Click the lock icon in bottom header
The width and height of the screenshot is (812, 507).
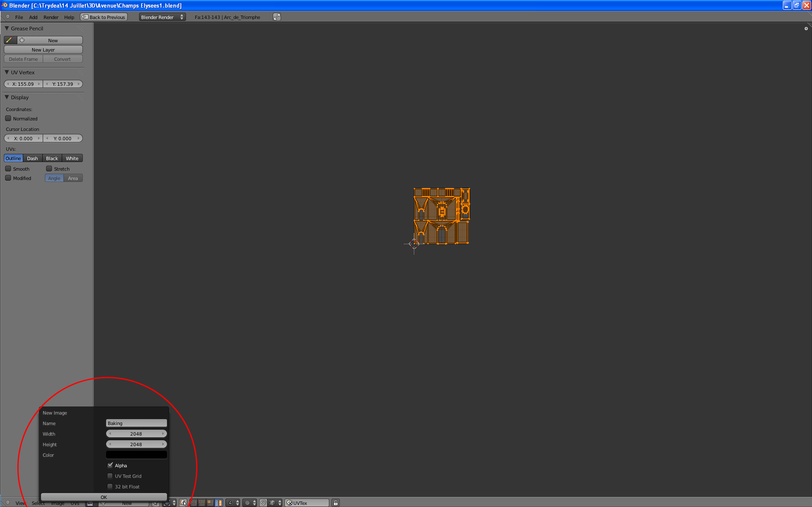click(x=336, y=503)
